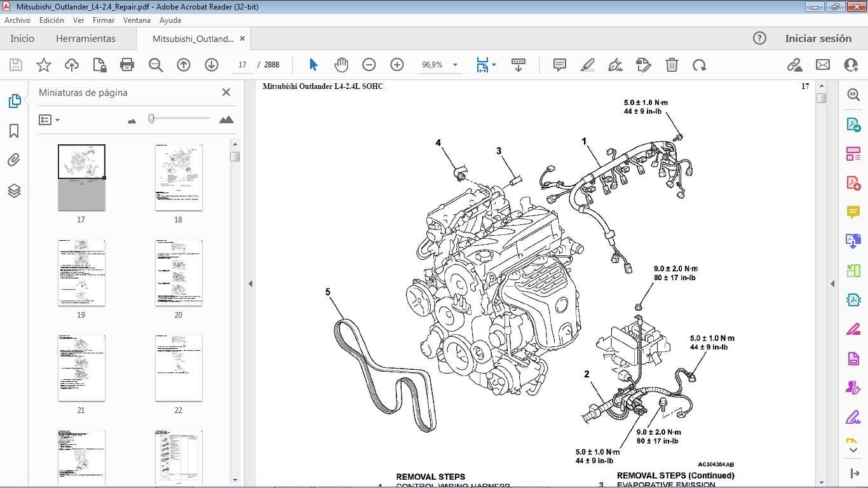Click document vertical scrollbar up arrow
The image size is (868, 488).
(821, 86)
